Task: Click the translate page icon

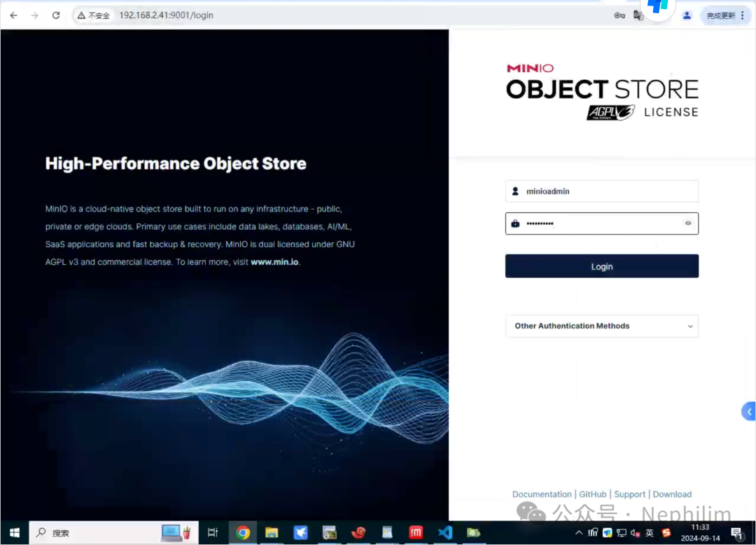Action: [638, 15]
